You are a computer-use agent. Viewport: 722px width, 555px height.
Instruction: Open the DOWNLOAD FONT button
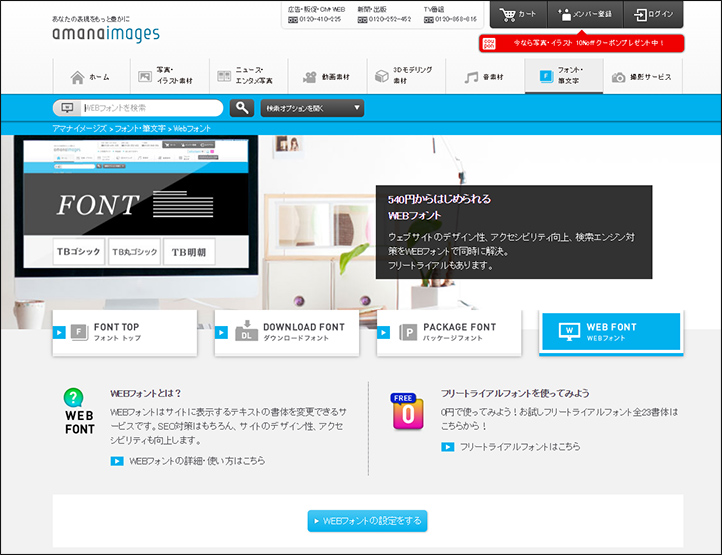[x=287, y=332]
